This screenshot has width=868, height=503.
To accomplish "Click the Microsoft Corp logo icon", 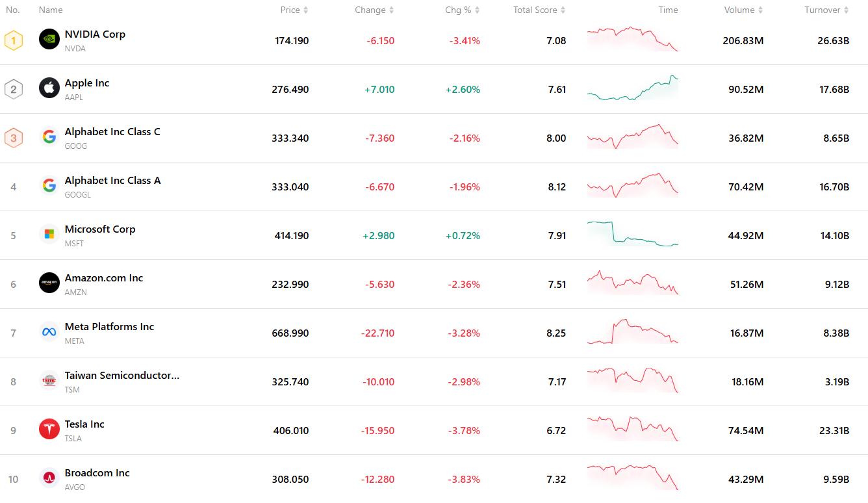I will point(49,235).
